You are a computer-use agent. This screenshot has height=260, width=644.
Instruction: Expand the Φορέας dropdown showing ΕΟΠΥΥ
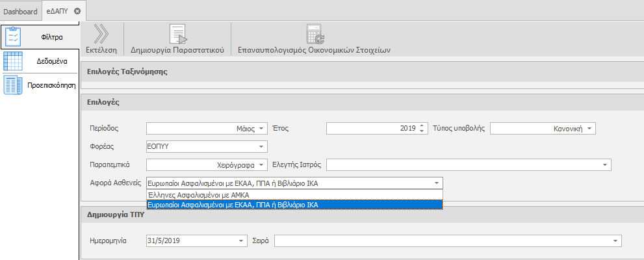pos(262,147)
